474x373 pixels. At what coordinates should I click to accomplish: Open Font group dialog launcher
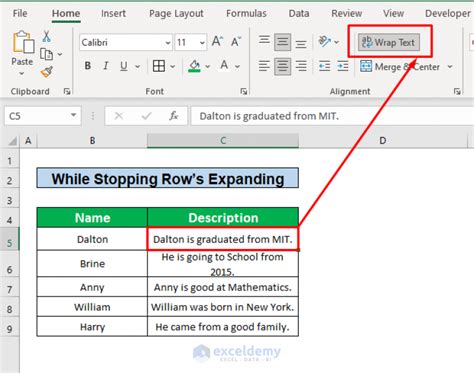(244, 91)
